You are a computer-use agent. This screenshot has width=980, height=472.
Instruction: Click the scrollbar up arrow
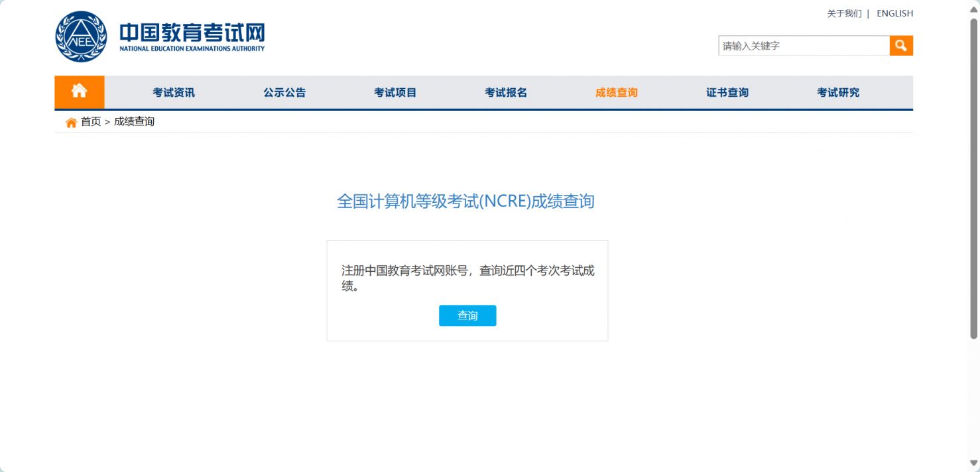click(x=973, y=9)
